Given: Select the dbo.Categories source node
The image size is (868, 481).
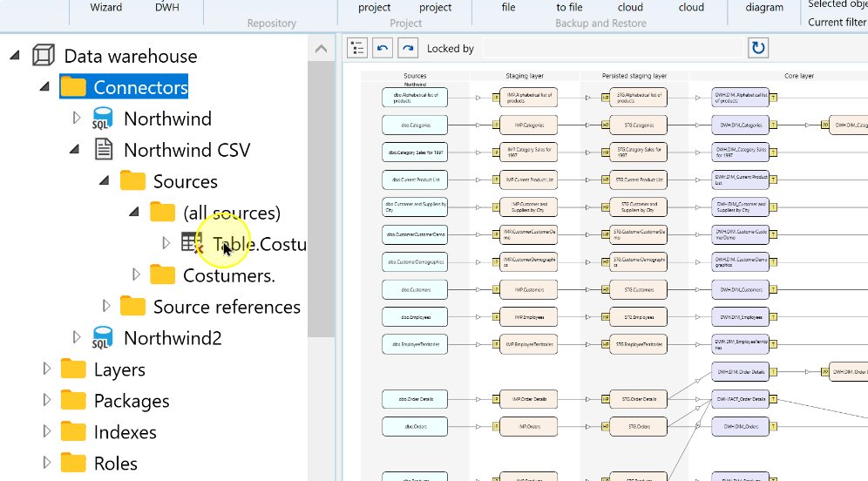Looking at the screenshot, I should click(x=415, y=125).
